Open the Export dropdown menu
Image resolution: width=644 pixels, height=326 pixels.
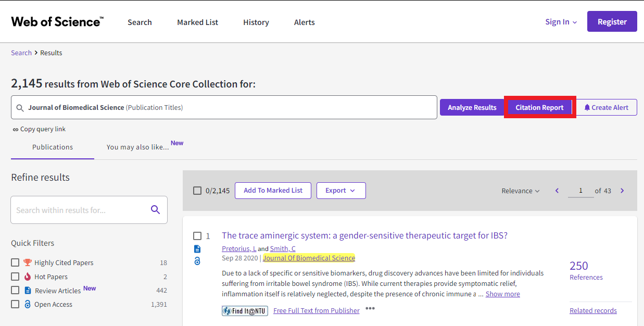tap(341, 191)
